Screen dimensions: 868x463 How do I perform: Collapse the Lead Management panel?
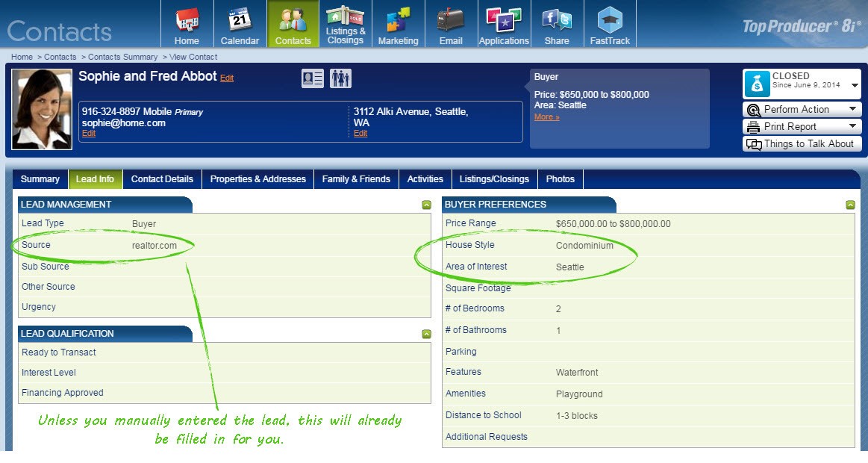click(x=425, y=204)
